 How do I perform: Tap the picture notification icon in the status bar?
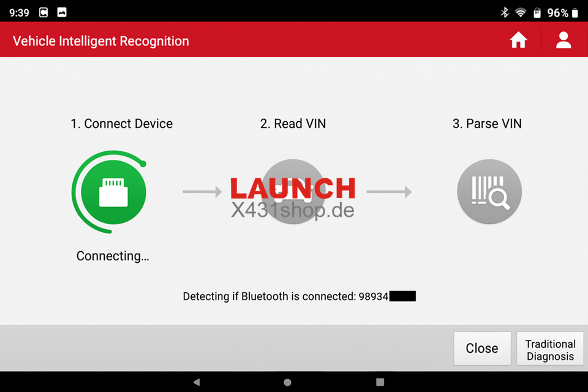(62, 12)
